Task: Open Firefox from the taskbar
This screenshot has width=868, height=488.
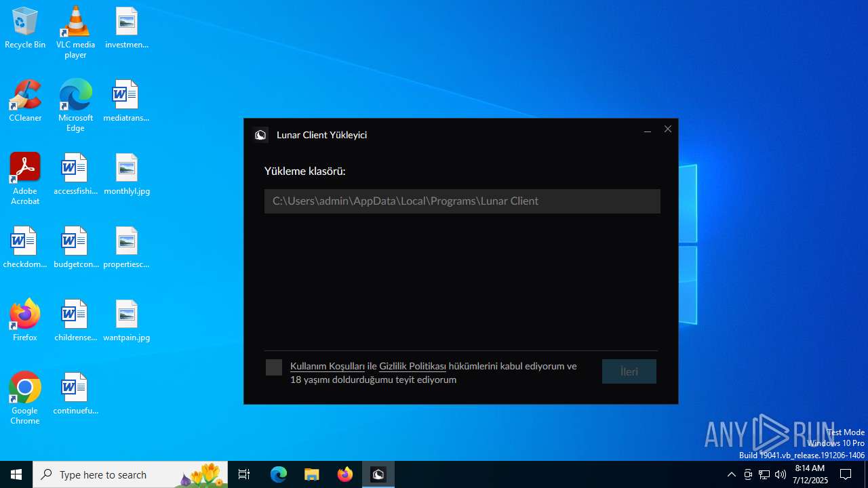Action: click(345, 474)
